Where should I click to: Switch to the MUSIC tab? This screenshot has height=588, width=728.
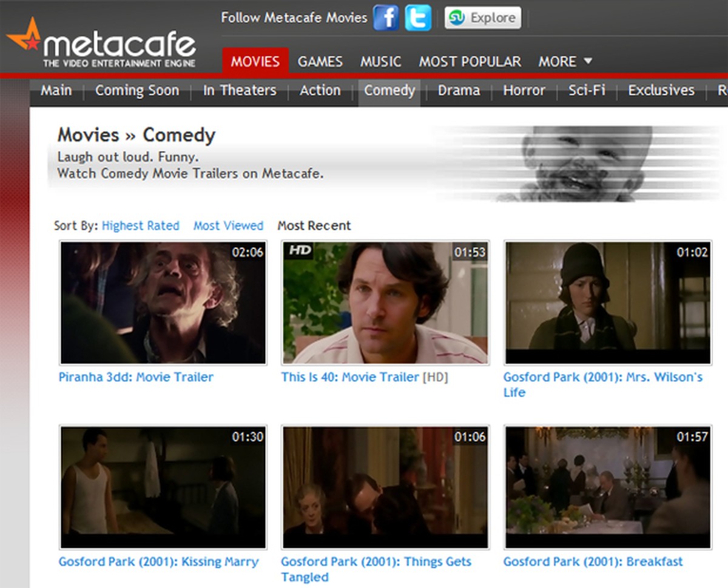pyautogui.click(x=380, y=62)
